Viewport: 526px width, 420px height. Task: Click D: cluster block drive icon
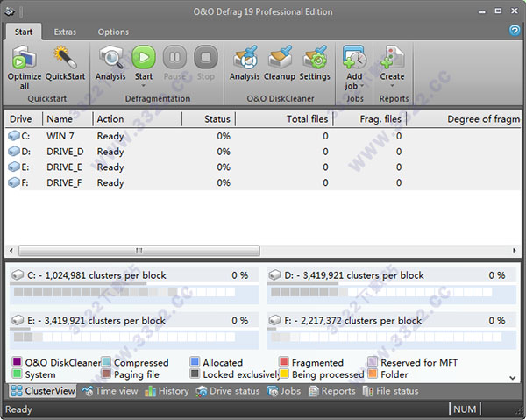point(274,275)
